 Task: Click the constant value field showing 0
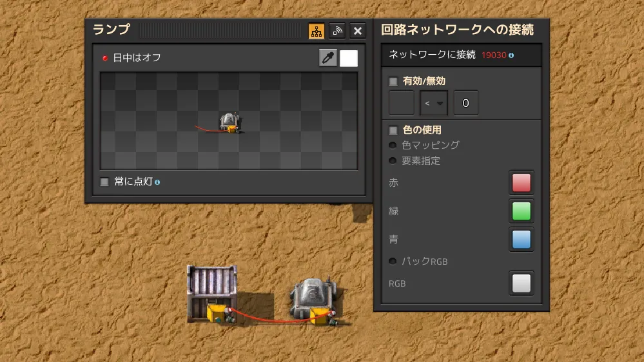465,103
